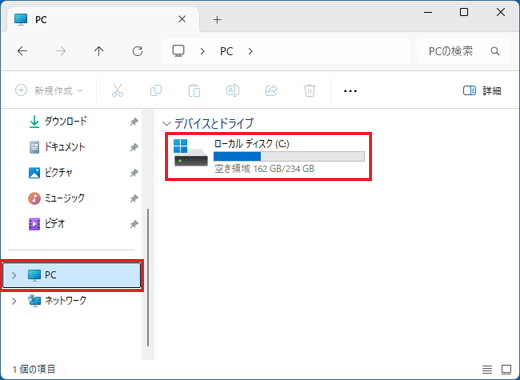Click the navigation pane scrollbar

click(x=148, y=278)
